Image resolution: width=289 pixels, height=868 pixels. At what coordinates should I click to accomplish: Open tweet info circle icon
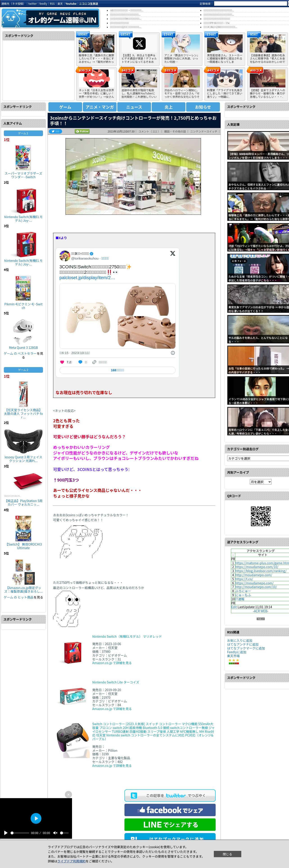pos(173,353)
